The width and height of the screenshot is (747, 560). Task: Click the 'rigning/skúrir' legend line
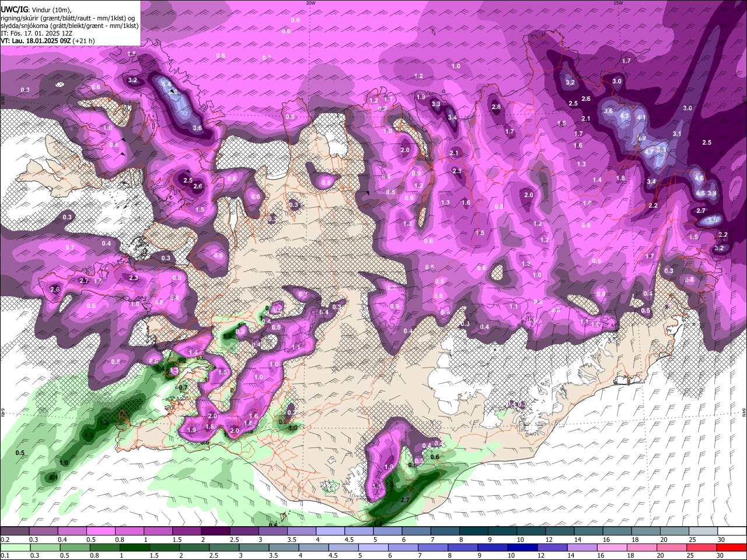coord(68,18)
